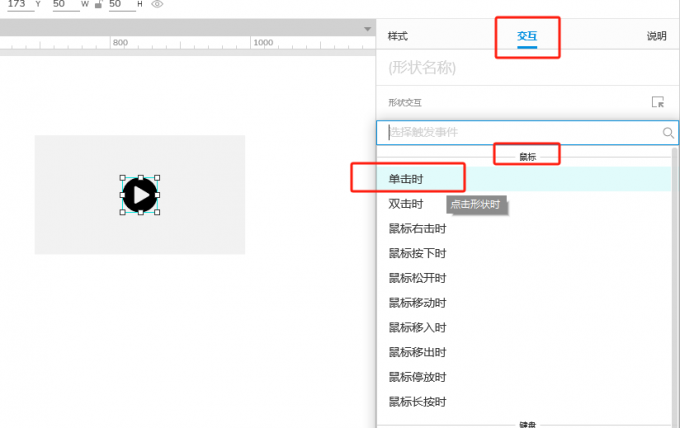The image size is (680, 428).
Task: Select 鼠标移入时 event
Action: [524, 327]
